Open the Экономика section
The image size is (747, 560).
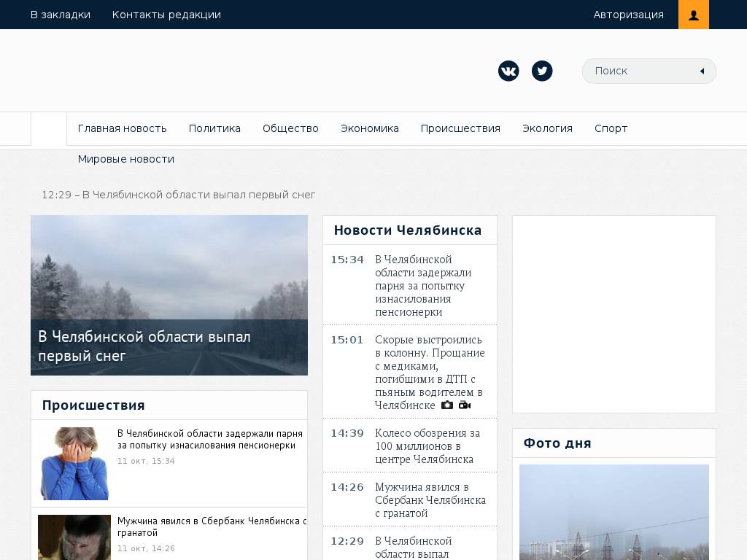(370, 128)
